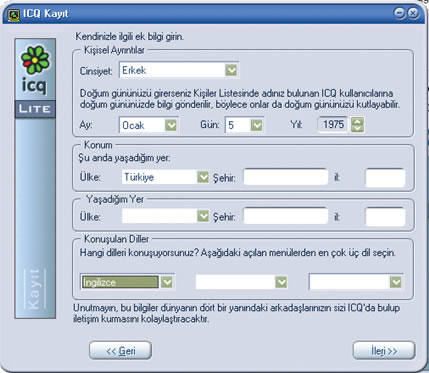Close the ICQ Kayıt window
Screen dimensions: 429x373
[x=413, y=13]
